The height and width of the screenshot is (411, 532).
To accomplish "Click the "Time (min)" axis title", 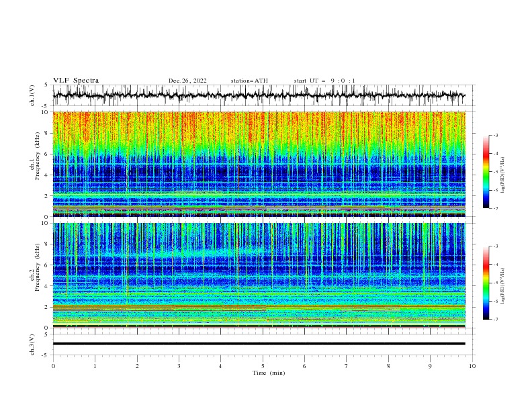I will pos(269,373).
